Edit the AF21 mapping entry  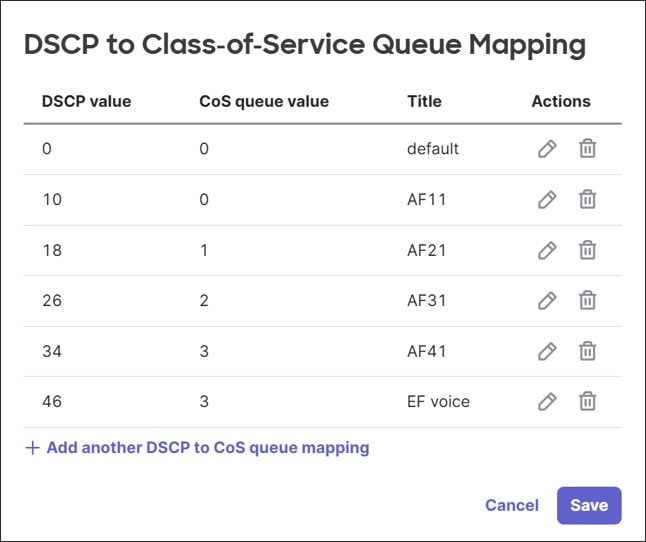[x=547, y=250]
